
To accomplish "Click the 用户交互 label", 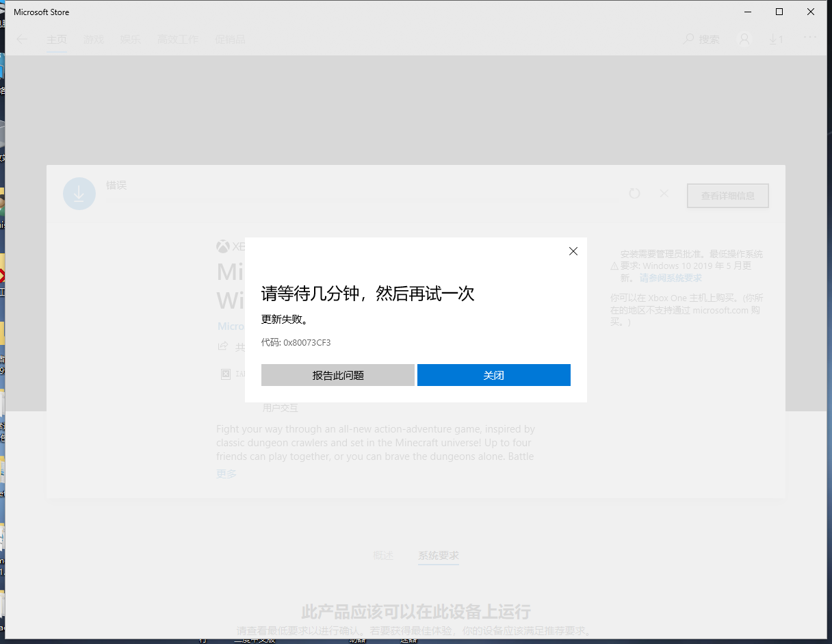I will pyautogui.click(x=281, y=408).
